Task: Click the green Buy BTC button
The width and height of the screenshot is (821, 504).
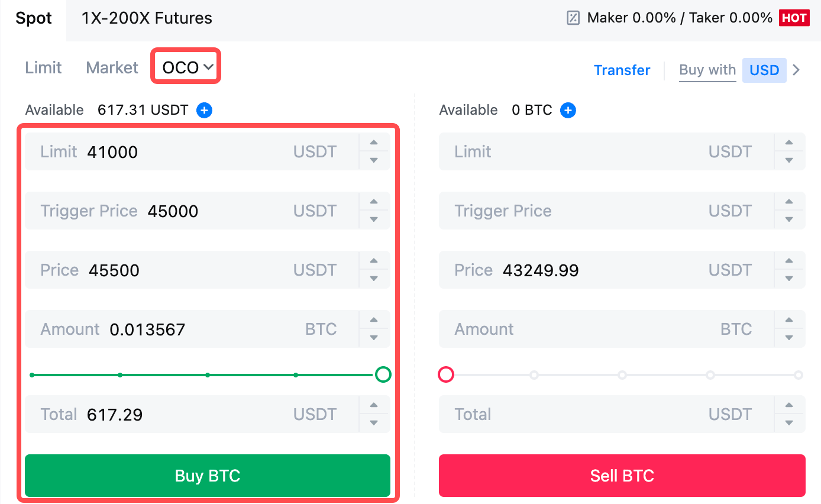Action: point(207,475)
